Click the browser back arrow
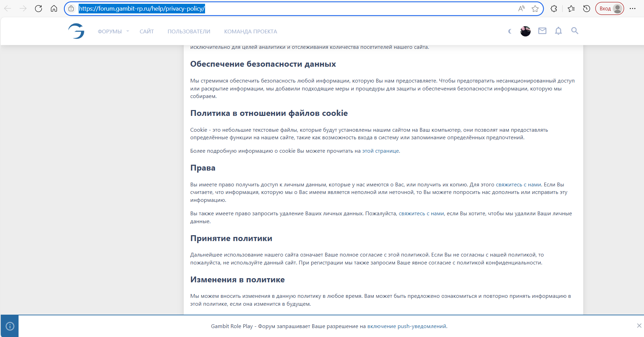This screenshot has width=644, height=337. click(x=8, y=9)
